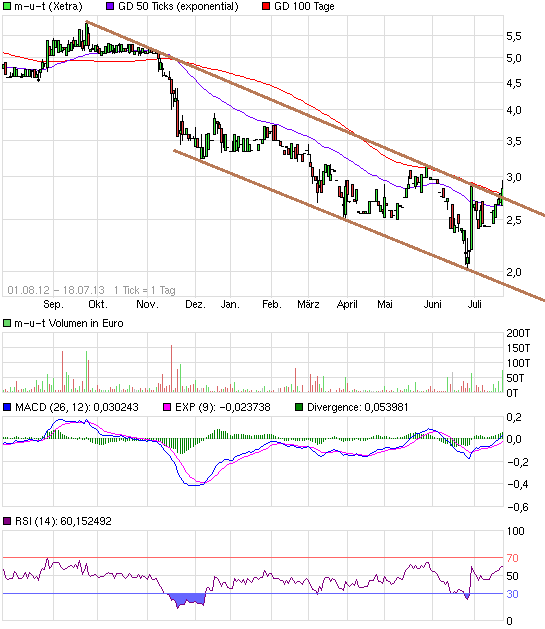
Task: Select the 'GD 50 Ticks (exponential)' label
Action: (x=178, y=6)
